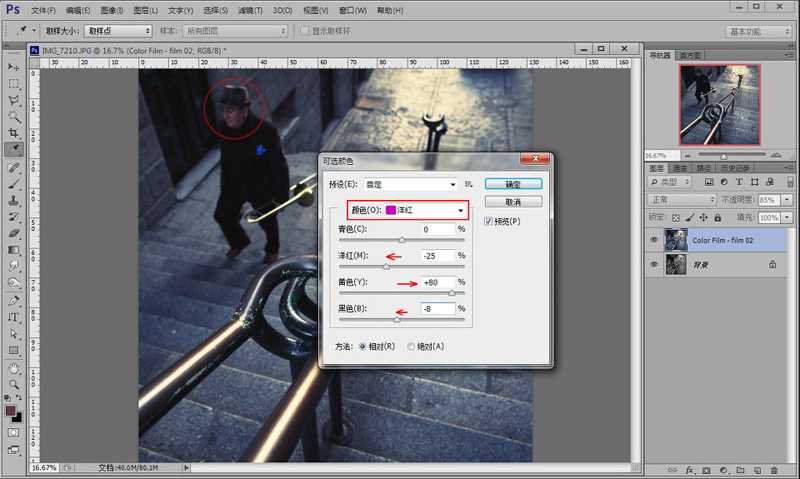
Task: Click the 黄色 (Yellow) slider handle
Action: point(451,293)
